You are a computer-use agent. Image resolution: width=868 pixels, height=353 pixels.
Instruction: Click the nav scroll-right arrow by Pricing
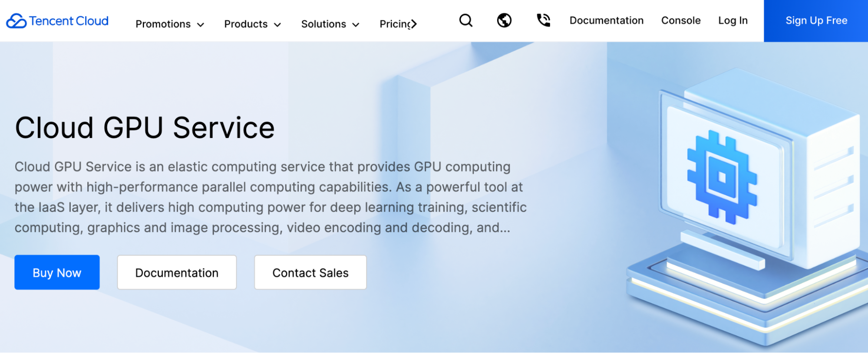pos(413,24)
